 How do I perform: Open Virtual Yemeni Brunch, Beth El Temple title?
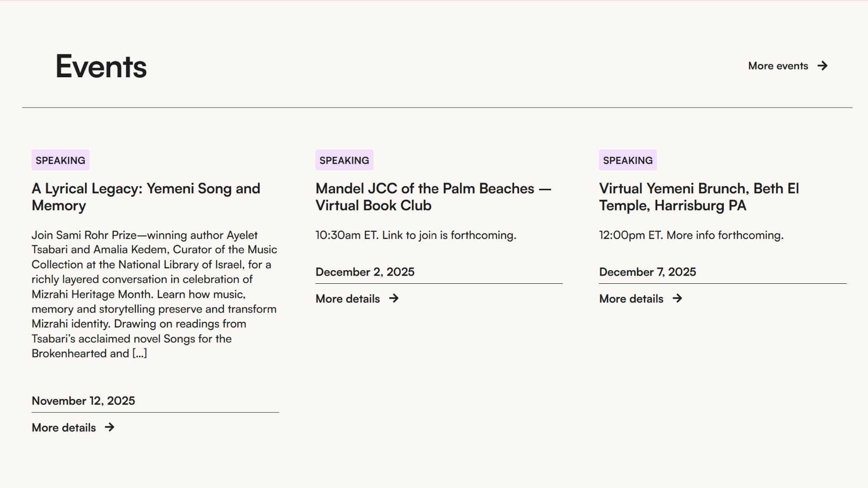point(698,197)
